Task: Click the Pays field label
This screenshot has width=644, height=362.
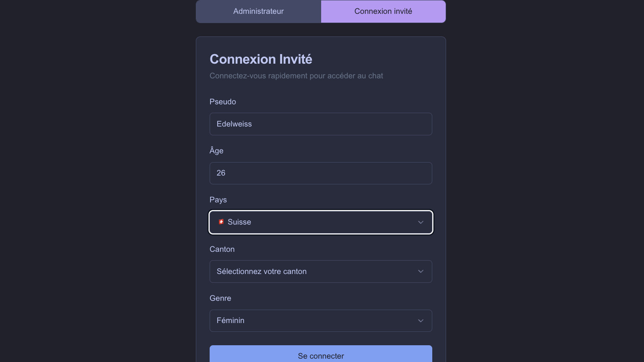Action: click(x=218, y=200)
